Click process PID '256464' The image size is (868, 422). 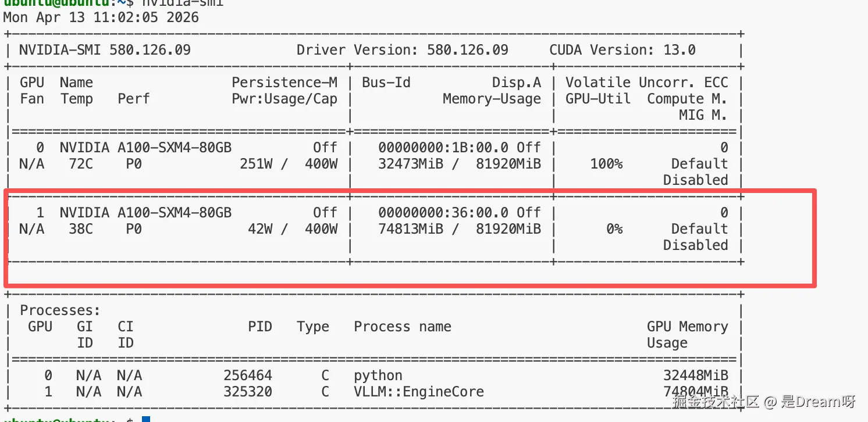[248, 375]
